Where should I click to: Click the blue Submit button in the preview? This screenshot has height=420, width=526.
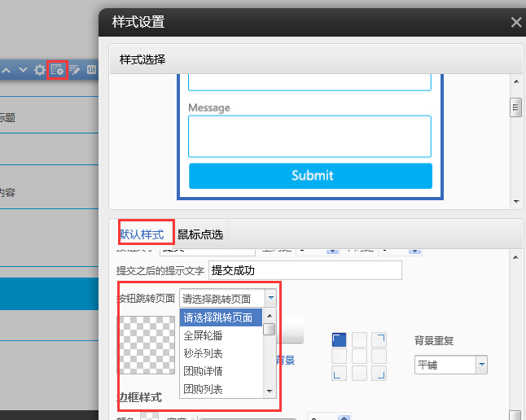coord(310,176)
